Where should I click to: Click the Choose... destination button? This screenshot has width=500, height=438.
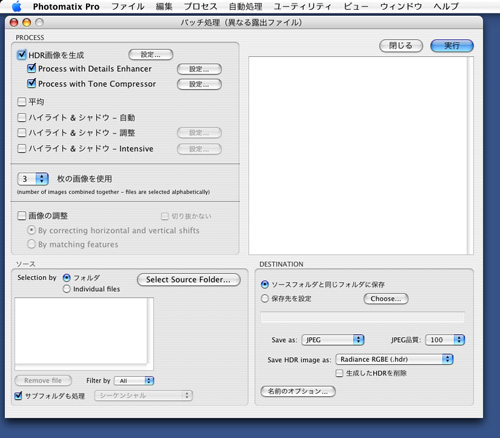(x=386, y=299)
